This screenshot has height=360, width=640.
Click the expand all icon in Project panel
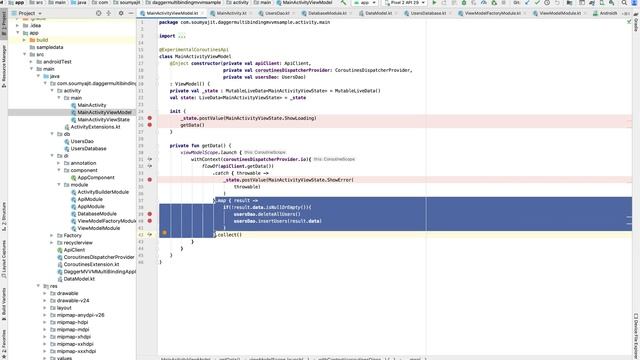tap(109, 13)
